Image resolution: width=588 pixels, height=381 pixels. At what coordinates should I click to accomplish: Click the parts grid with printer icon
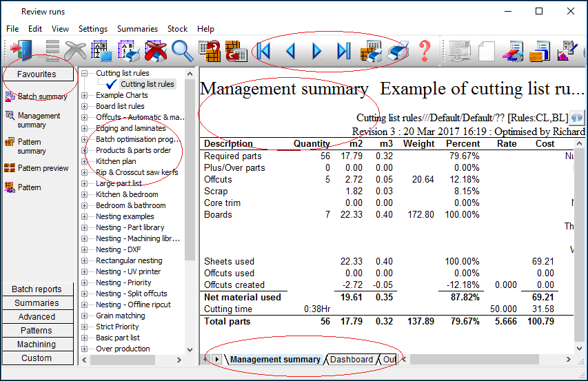(x=129, y=51)
